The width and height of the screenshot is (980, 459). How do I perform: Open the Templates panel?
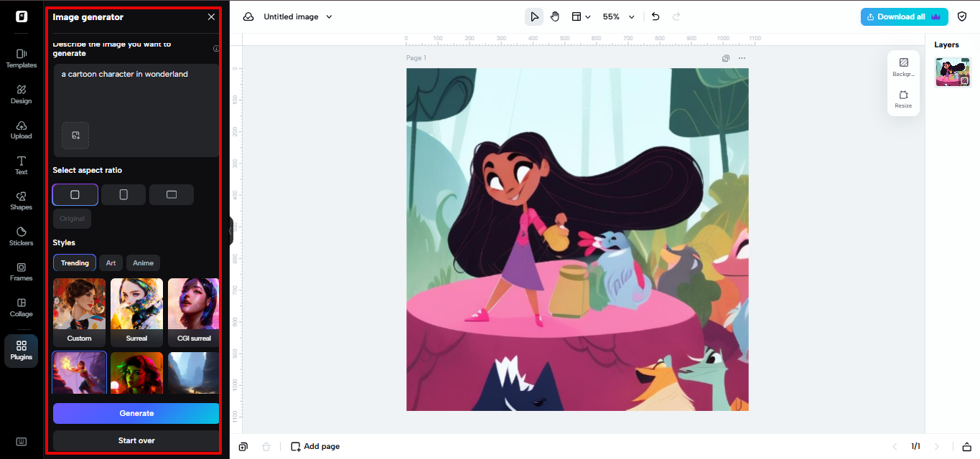pos(21,59)
